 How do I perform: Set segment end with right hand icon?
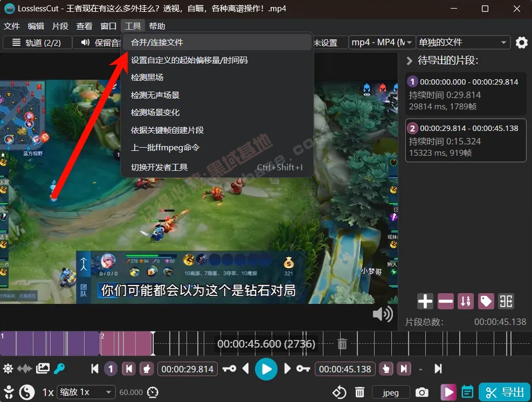tap(386, 369)
